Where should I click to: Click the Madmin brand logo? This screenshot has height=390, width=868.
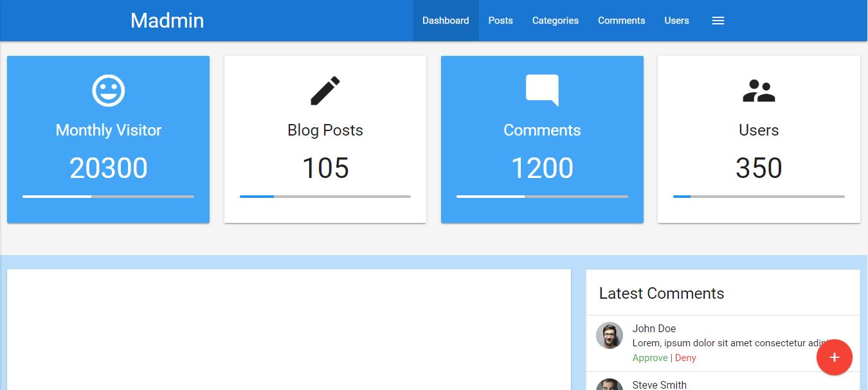(x=167, y=21)
